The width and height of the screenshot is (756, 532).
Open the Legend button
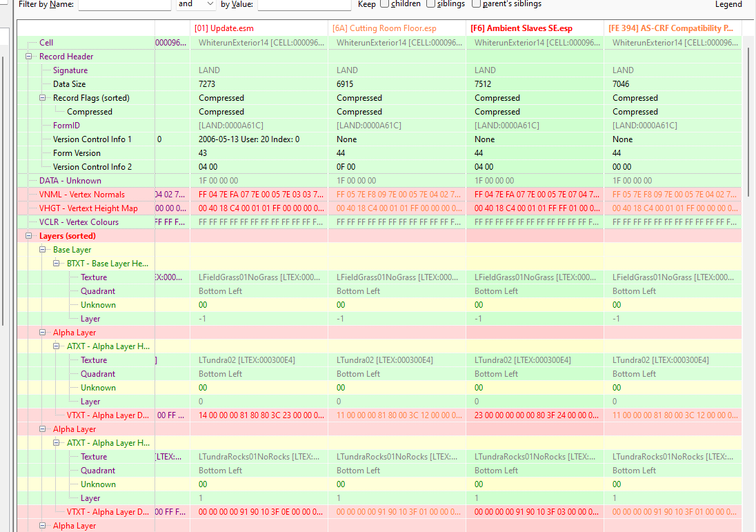(x=728, y=4)
